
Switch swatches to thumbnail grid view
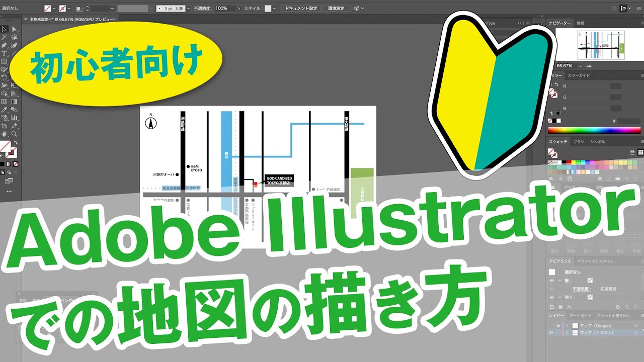pos(640,152)
